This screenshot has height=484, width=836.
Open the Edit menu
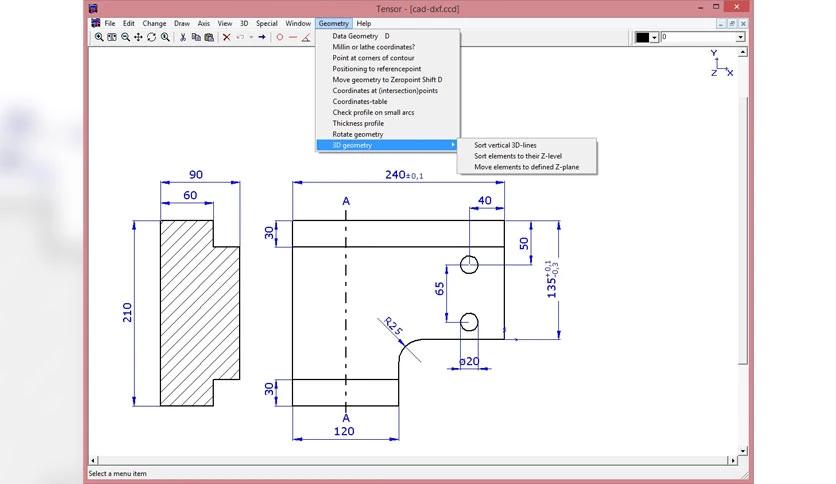[x=128, y=23]
